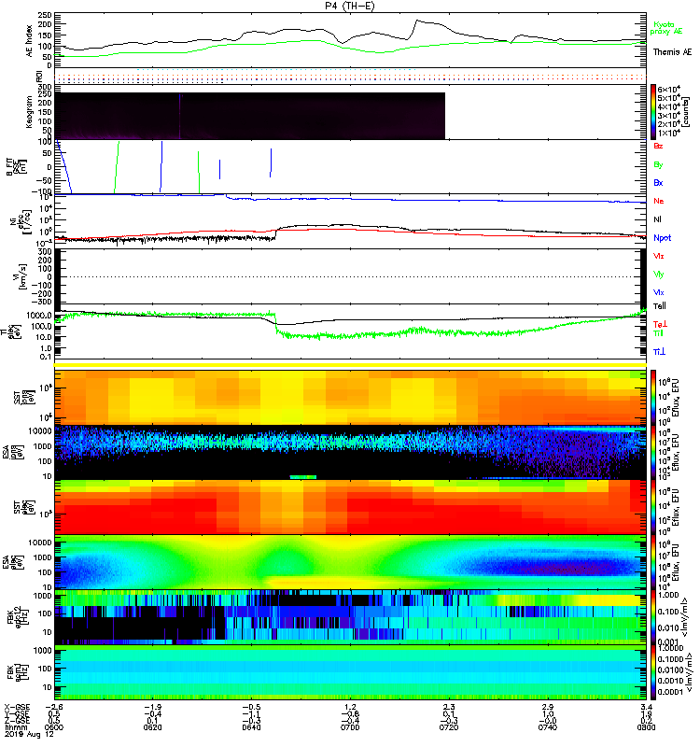
Task: Click the ESA electron spectrogram panel
Action: pos(350,562)
